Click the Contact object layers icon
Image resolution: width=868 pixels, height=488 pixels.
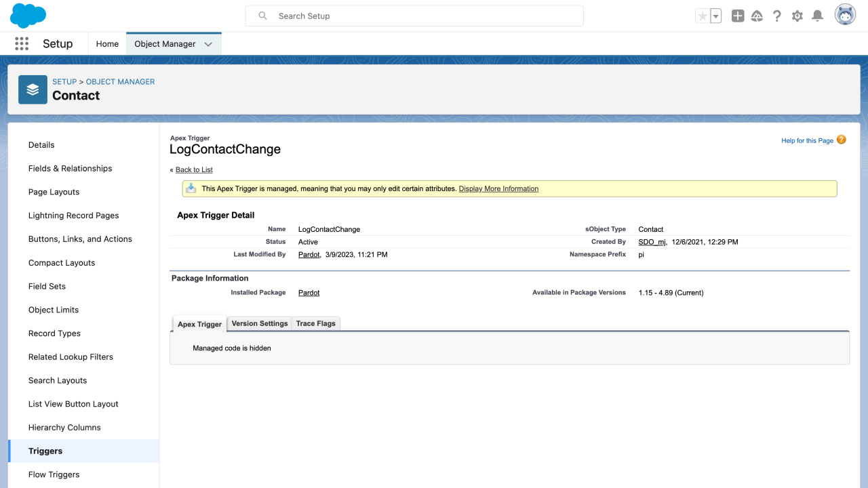coord(33,89)
